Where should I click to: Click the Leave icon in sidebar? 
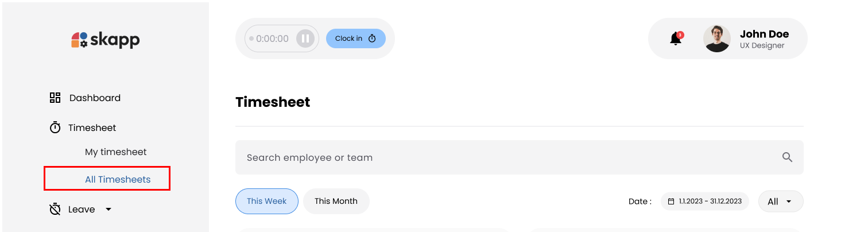pos(55,209)
